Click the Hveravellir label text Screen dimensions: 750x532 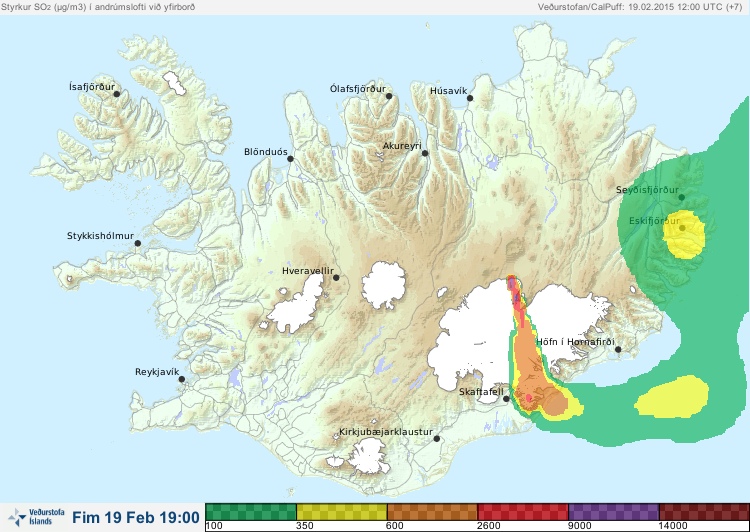coord(308,271)
